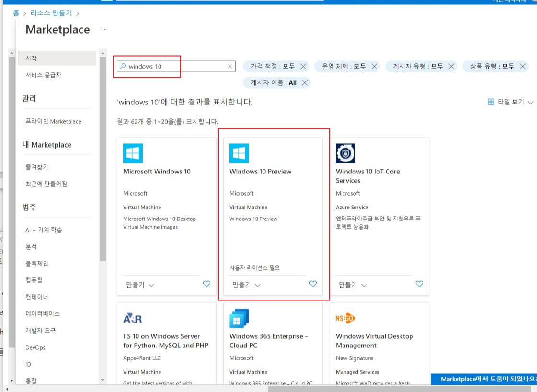The image size is (537, 392).
Task: Click the search magnifier icon
Action: tap(123, 66)
